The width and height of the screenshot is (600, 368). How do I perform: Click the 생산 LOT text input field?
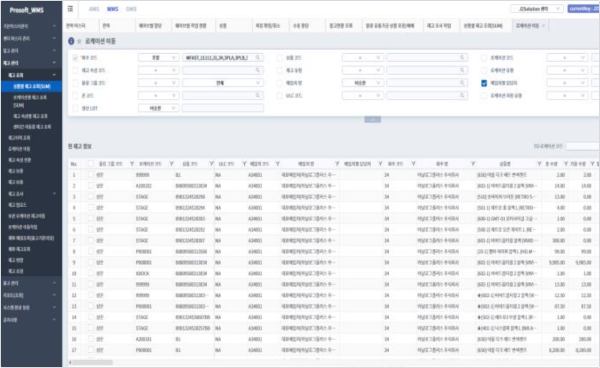point(222,108)
